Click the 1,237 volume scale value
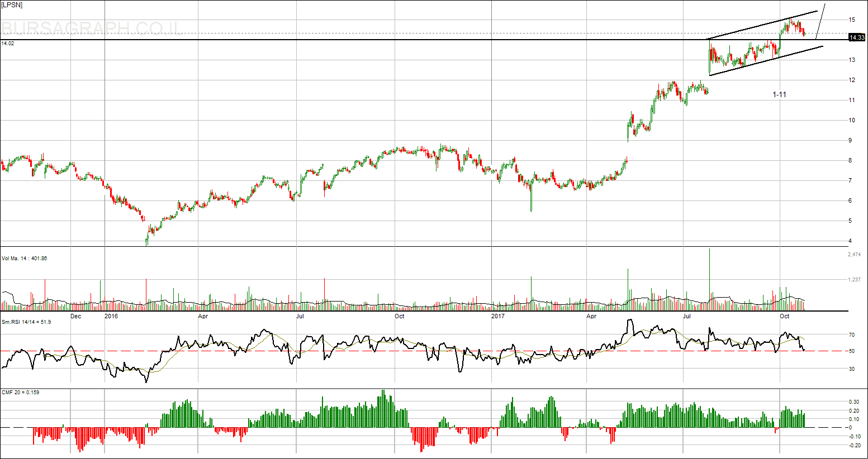The image size is (868, 459). coord(854,279)
